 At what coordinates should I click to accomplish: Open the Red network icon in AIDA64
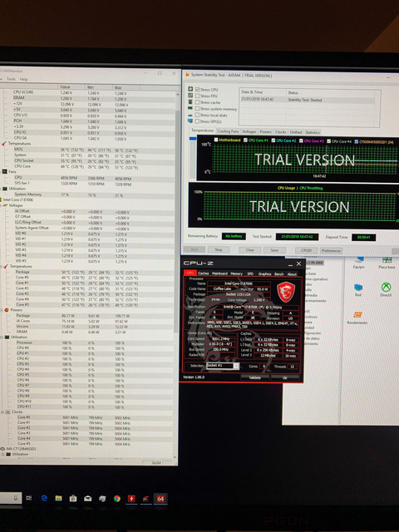click(x=358, y=288)
